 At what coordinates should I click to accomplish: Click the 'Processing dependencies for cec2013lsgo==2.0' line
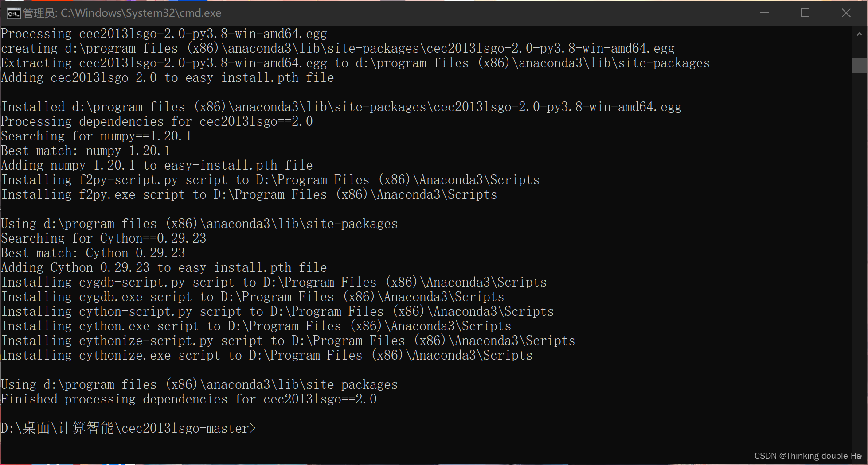coord(156,121)
